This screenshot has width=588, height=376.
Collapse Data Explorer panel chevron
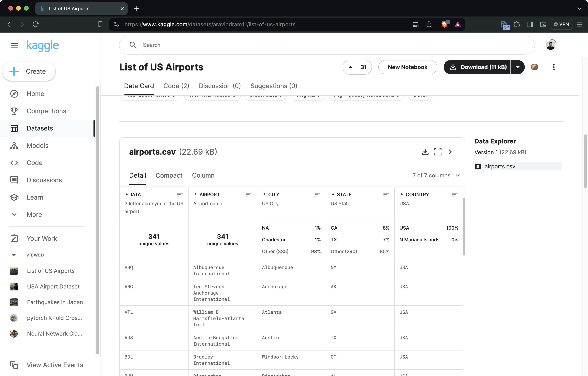[450, 152]
